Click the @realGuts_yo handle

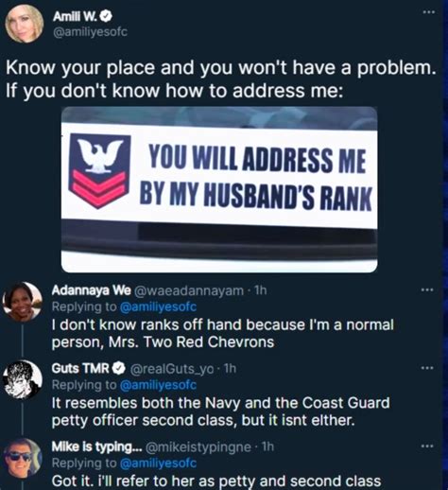click(172, 368)
